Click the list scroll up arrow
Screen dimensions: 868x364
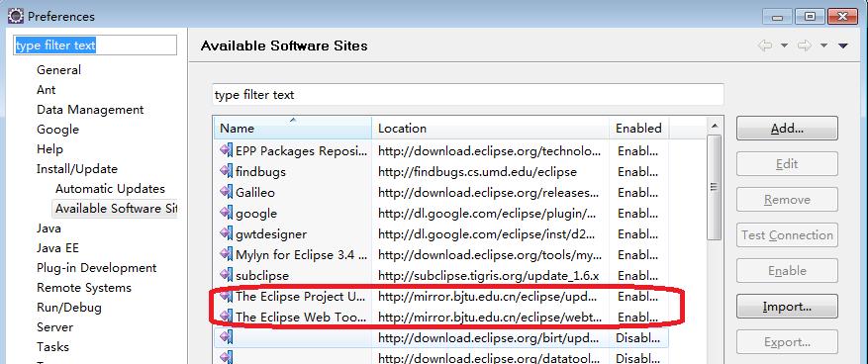715,126
